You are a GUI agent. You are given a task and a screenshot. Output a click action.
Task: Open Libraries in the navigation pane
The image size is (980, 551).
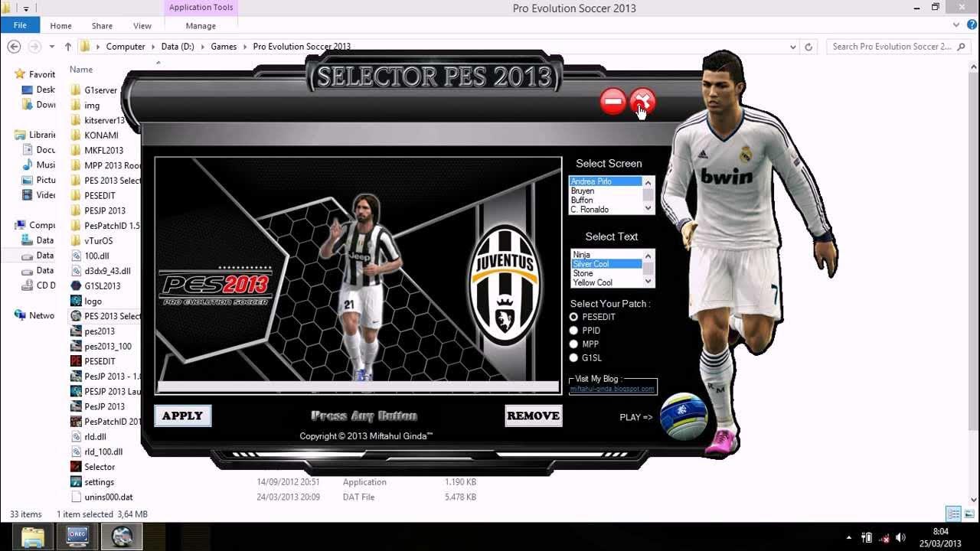pyautogui.click(x=41, y=135)
